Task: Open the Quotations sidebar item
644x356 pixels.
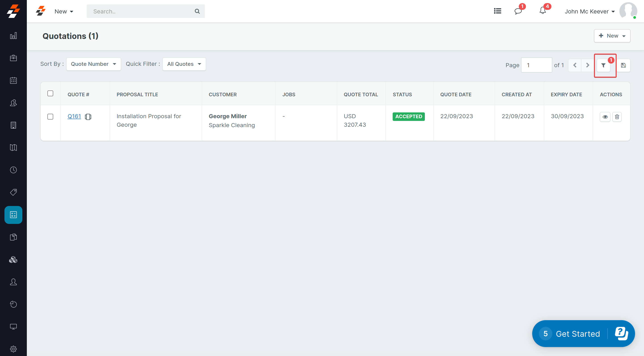Action: pyautogui.click(x=13, y=215)
